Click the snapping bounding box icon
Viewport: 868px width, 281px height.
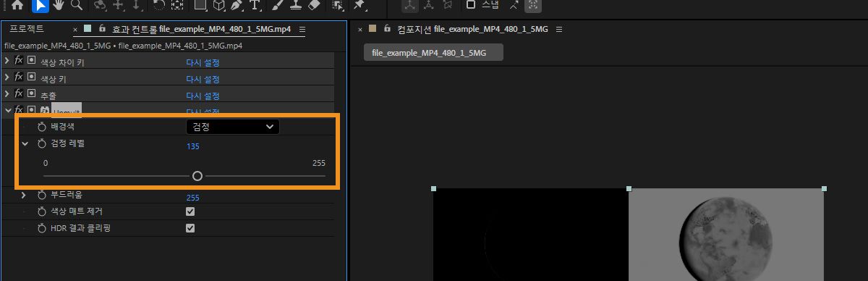pyautogui.click(x=532, y=5)
